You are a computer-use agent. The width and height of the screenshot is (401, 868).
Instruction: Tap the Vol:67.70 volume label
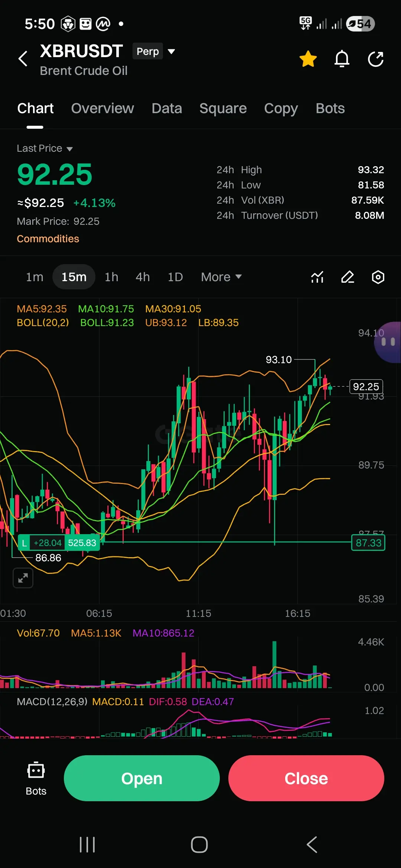tap(38, 633)
